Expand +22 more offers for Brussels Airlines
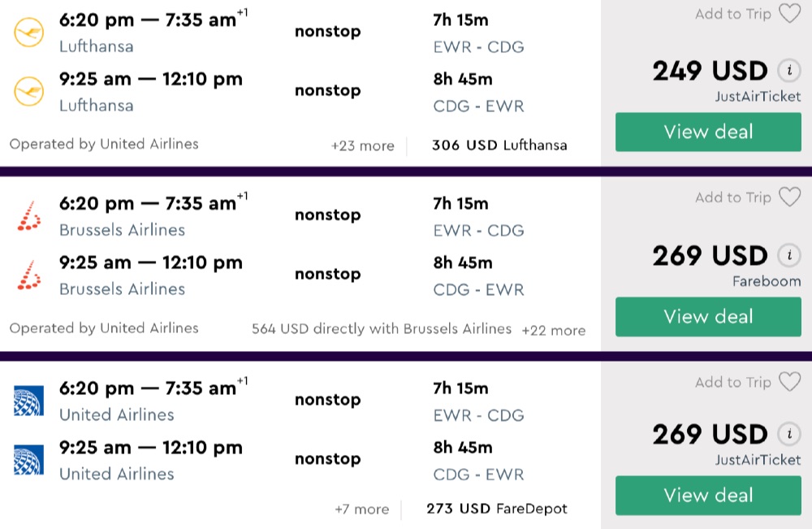812x529 pixels. [553, 331]
